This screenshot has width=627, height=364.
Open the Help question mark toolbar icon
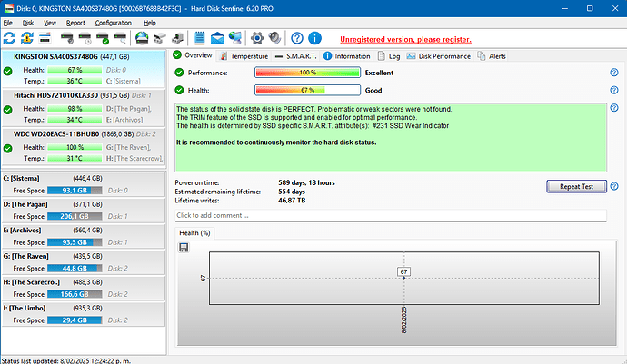(x=297, y=38)
